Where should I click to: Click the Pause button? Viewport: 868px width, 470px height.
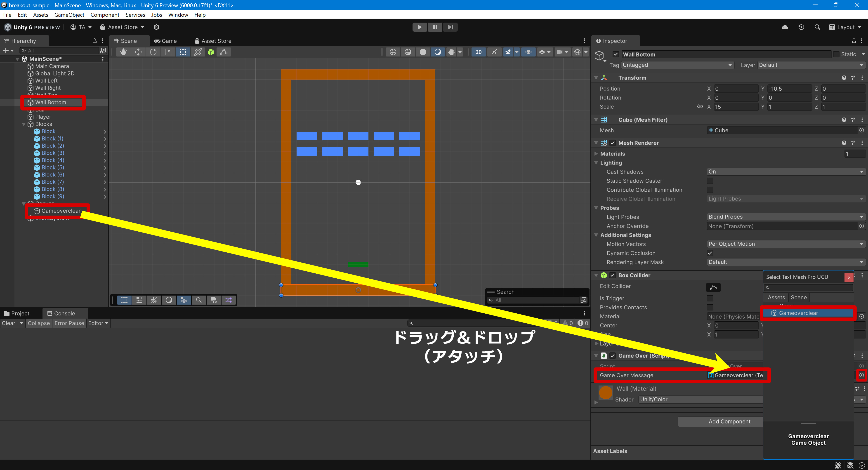(435, 27)
